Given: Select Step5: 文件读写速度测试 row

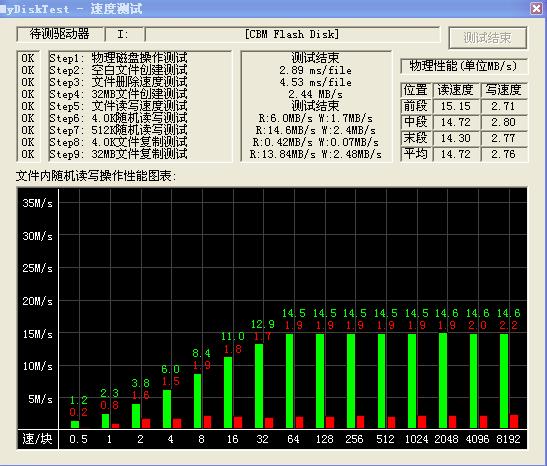Looking at the screenshot, I should pos(118,106).
